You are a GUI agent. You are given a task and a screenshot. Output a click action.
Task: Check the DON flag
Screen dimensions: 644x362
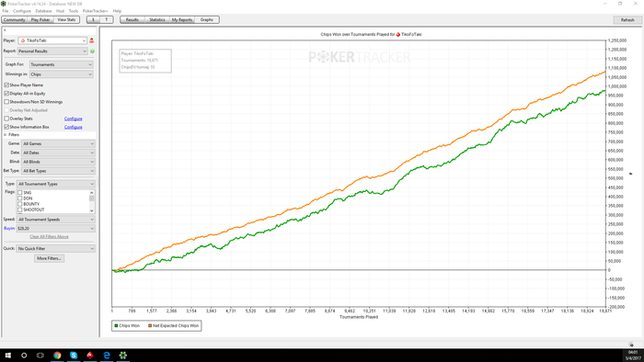19,198
